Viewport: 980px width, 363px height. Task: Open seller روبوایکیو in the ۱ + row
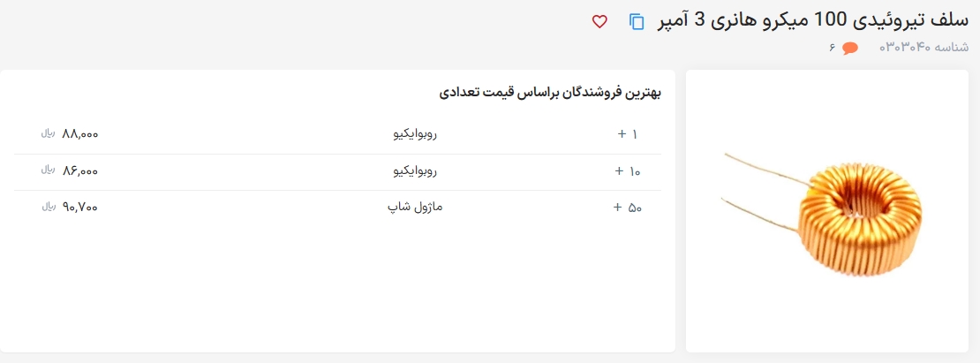[x=414, y=134]
